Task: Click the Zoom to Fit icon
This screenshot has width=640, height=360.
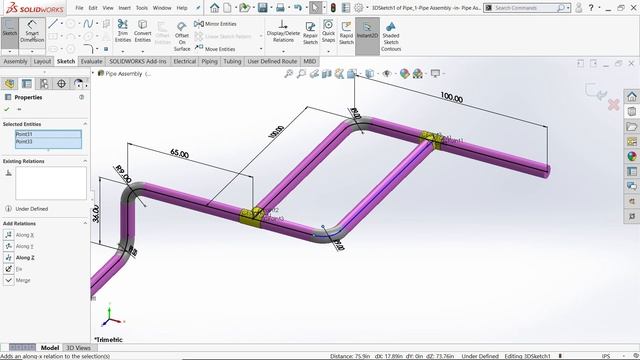Action: [289, 74]
